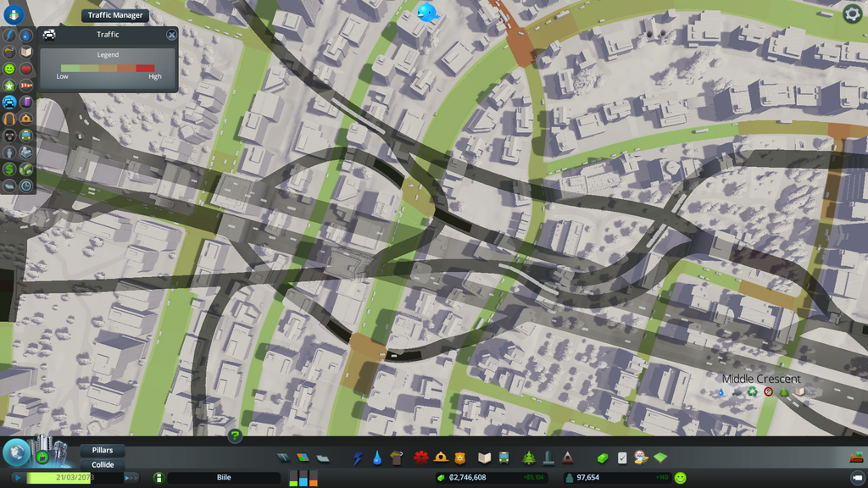Viewport: 868px width, 488px height.
Task: Open city info button beside Biile
Action: pyautogui.click(x=159, y=478)
